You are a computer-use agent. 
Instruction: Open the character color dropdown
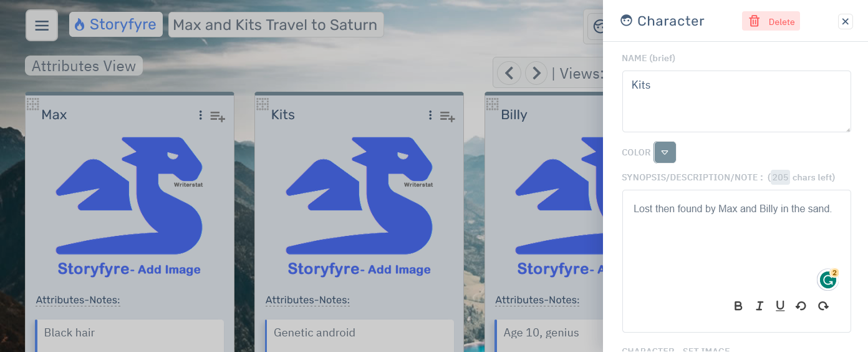(665, 152)
